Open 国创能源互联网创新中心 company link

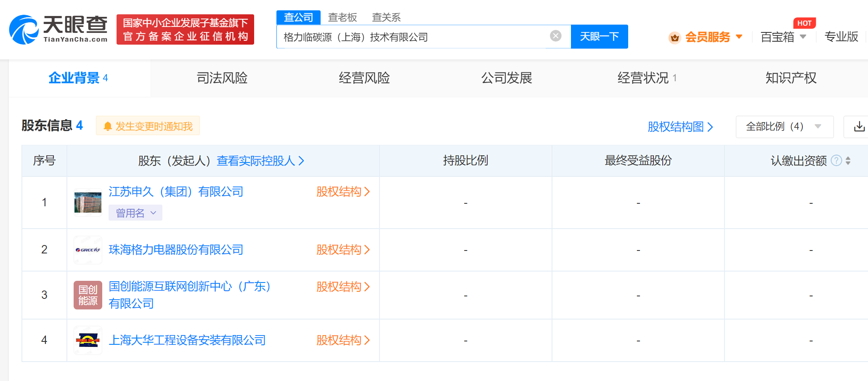(x=189, y=295)
